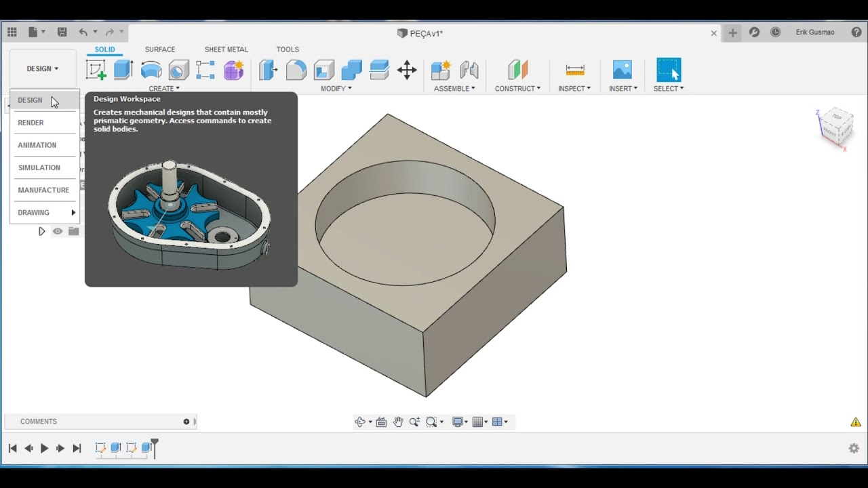Click the New Component icon
This screenshot has width=868, height=488.
[x=441, y=70]
